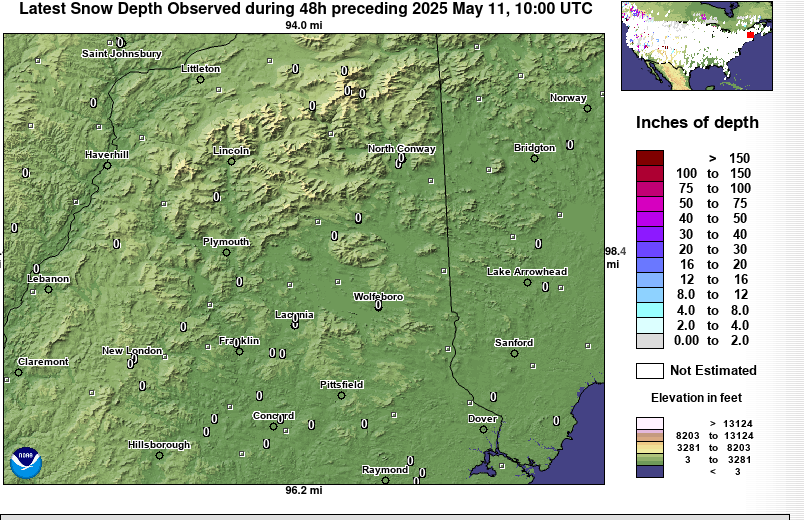Viewport: 804px width, 520px height.
Task: Click the Plymouth city marker
Action: 226,252
